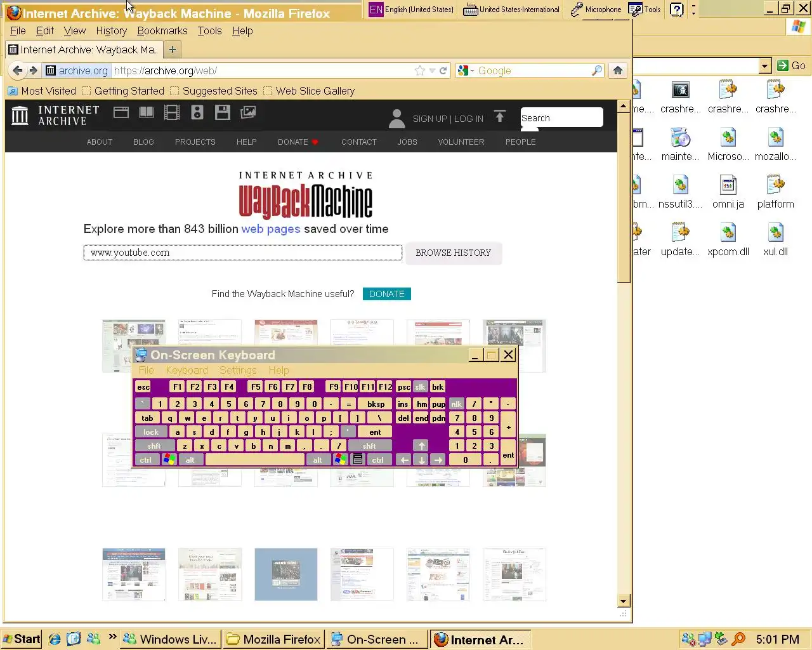Click Firefox forward arrow button
The width and height of the screenshot is (812, 650).
click(34, 70)
